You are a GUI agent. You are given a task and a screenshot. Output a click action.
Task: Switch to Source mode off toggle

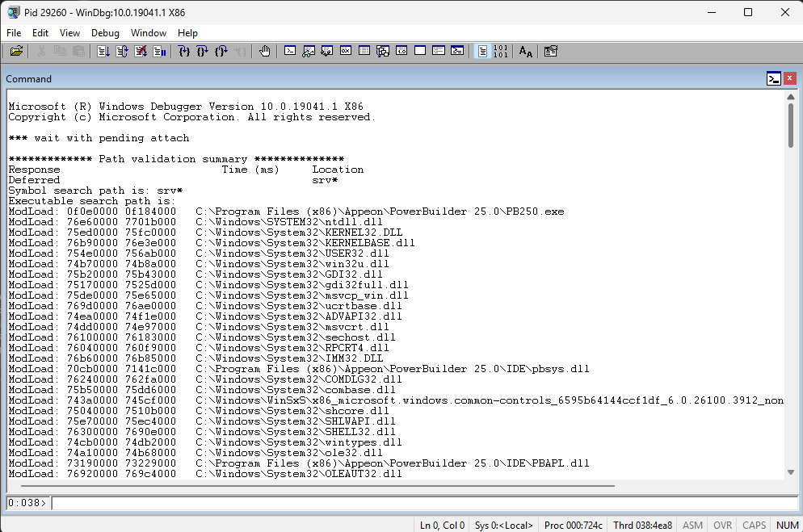pyautogui.click(x=501, y=51)
